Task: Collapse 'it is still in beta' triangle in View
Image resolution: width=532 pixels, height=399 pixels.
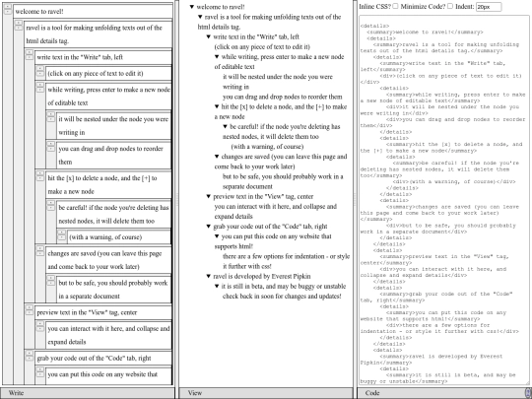Action: point(217,286)
